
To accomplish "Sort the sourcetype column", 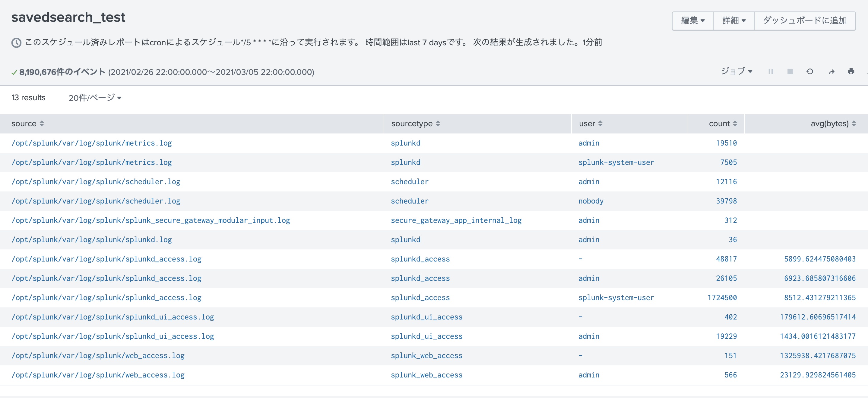I will (x=438, y=124).
